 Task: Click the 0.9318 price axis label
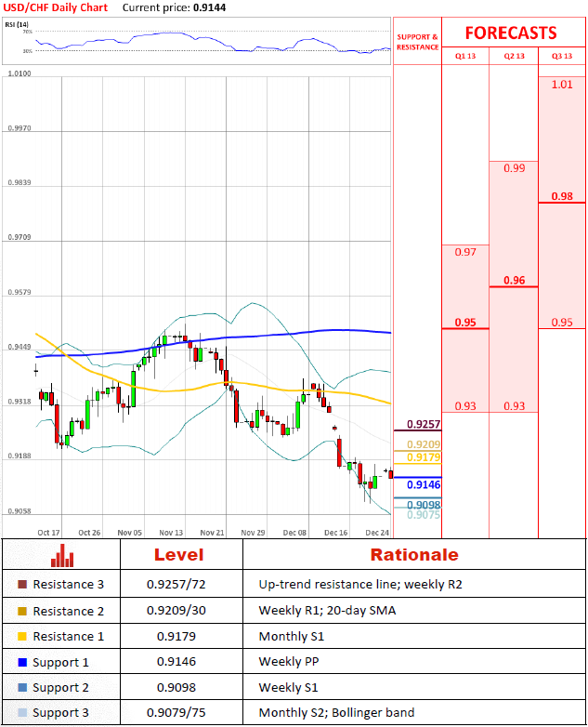click(20, 401)
